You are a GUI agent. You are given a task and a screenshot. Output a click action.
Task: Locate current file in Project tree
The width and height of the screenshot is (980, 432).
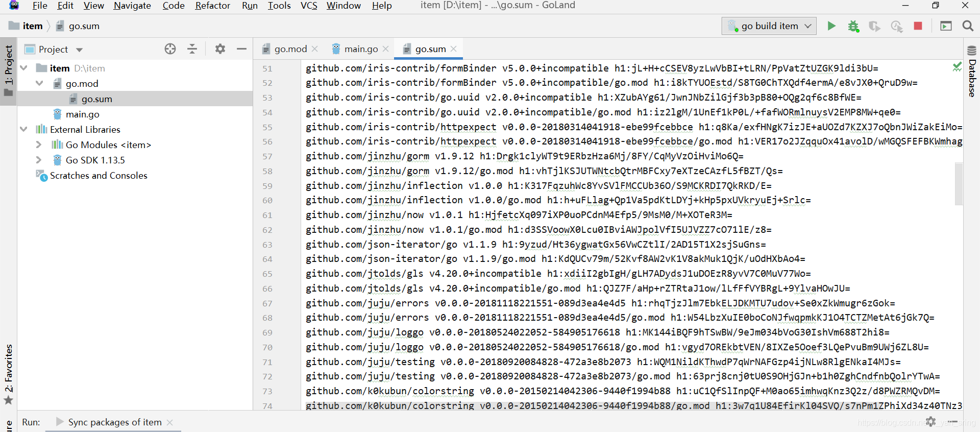coord(170,49)
